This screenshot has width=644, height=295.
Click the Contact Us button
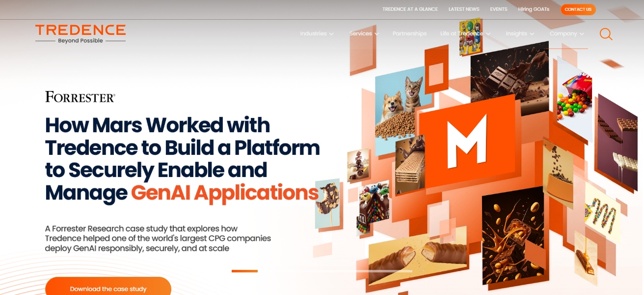(578, 9)
